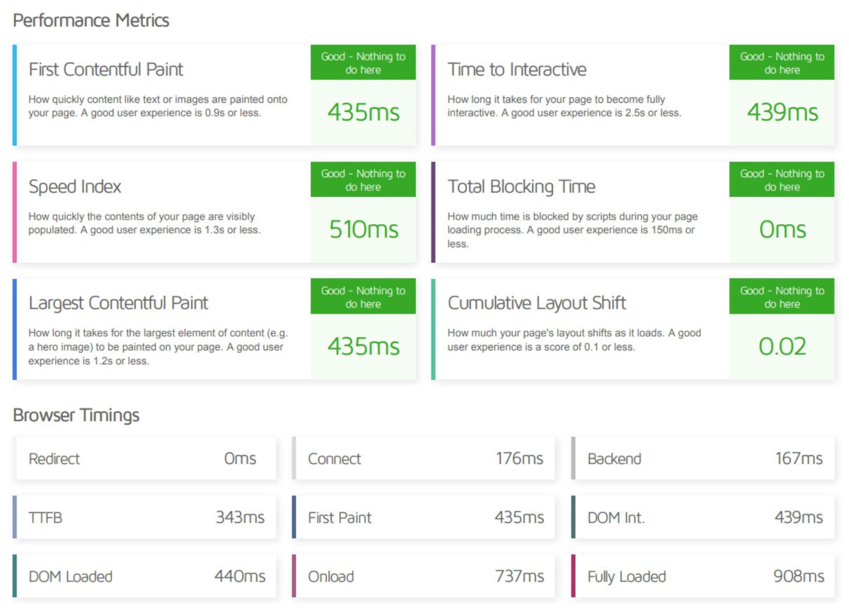Screen dimensions: 849x616
Task: Click the DOM Int. timing box
Action: pyautogui.click(x=704, y=517)
